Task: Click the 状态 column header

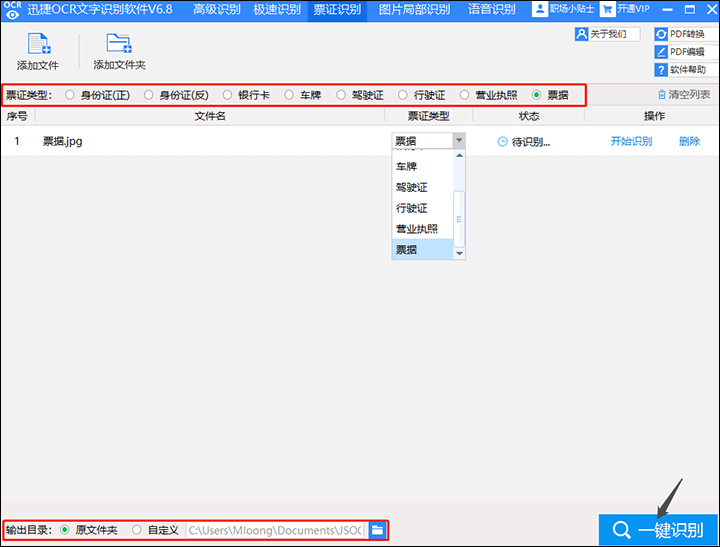Action: click(x=529, y=116)
